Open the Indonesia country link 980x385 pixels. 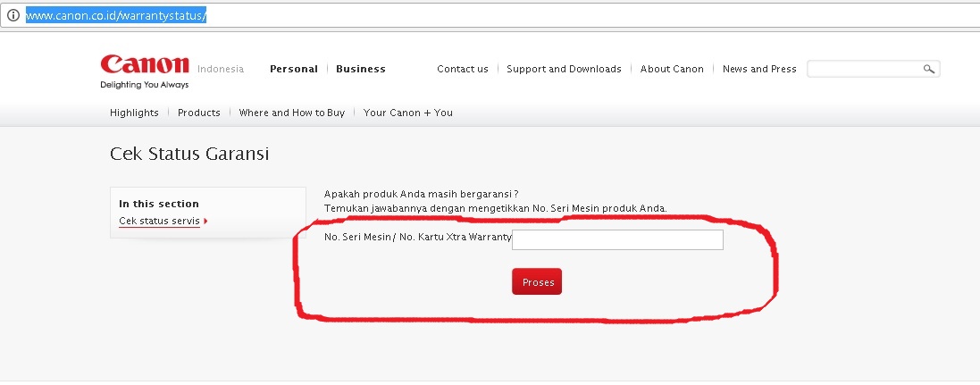(221, 69)
